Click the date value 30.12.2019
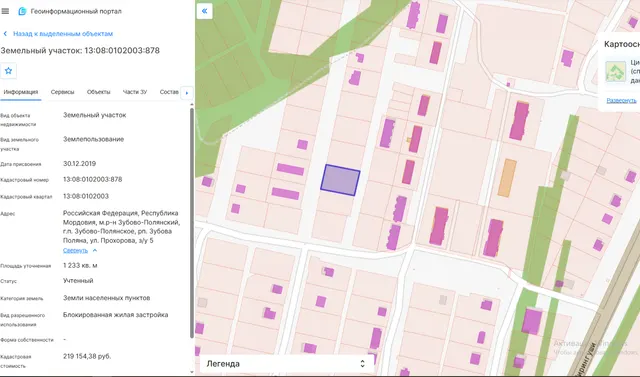Viewport: 640px width, 377px height. point(80,164)
